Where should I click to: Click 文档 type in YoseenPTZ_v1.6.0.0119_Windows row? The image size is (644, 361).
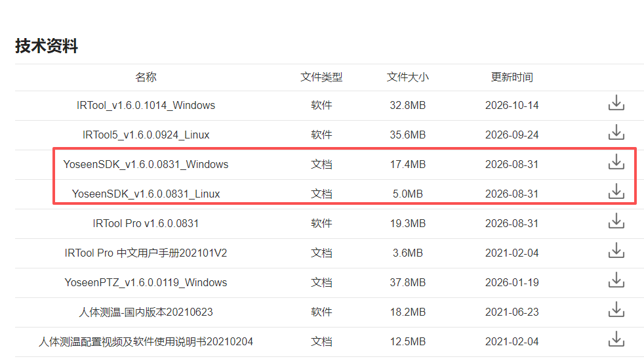pyautogui.click(x=321, y=283)
